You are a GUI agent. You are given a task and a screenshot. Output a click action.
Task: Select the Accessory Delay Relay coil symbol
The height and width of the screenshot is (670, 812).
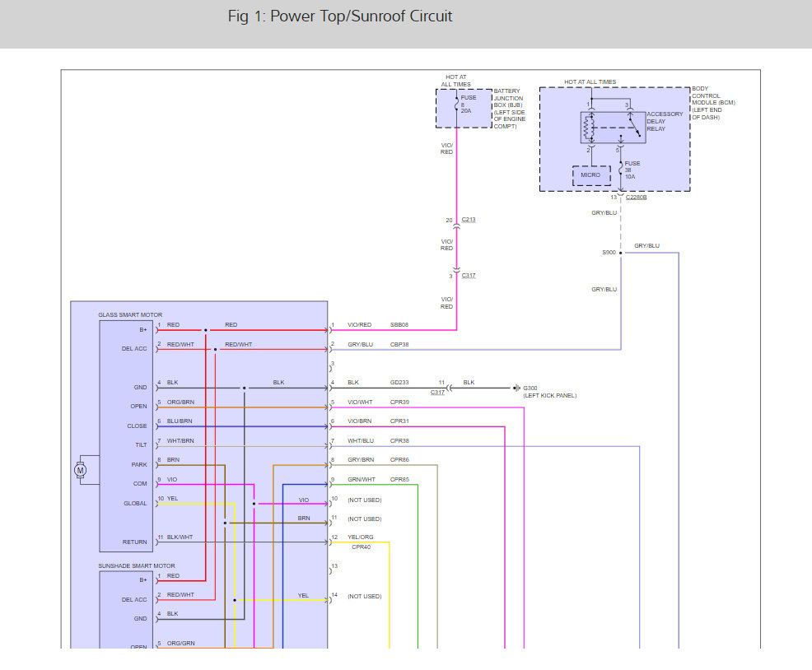point(588,128)
